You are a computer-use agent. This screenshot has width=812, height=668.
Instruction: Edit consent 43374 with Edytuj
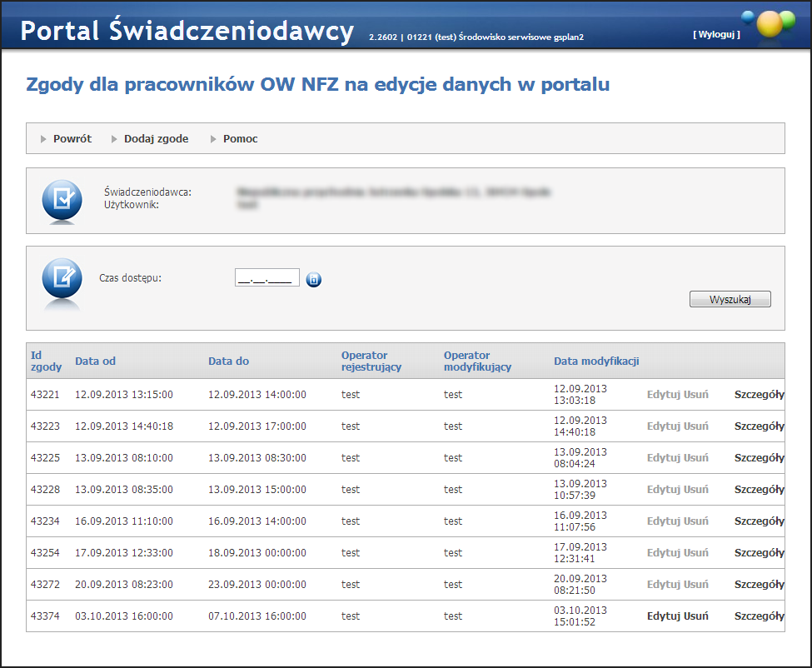click(664, 616)
